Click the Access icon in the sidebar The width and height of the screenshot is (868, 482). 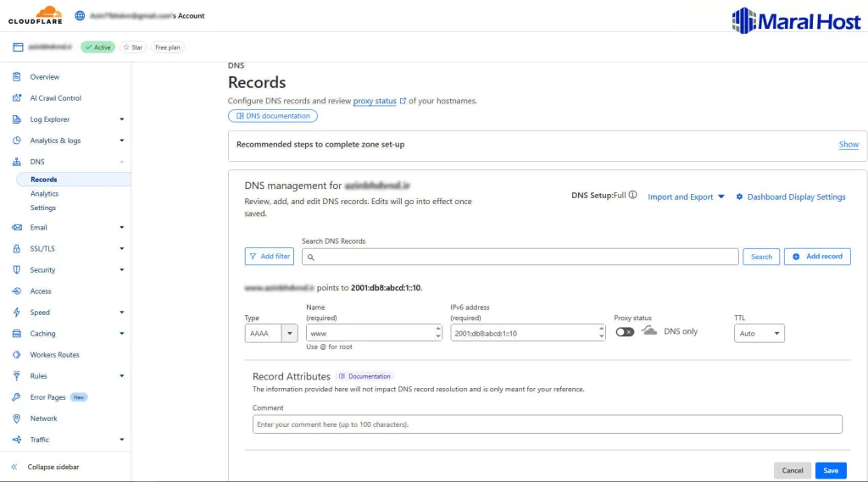click(x=17, y=291)
